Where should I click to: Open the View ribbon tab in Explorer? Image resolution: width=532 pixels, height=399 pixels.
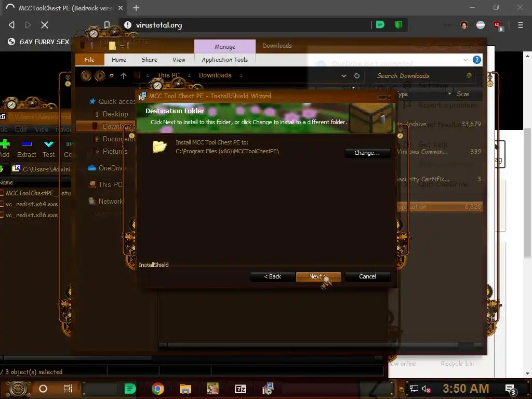(179, 60)
